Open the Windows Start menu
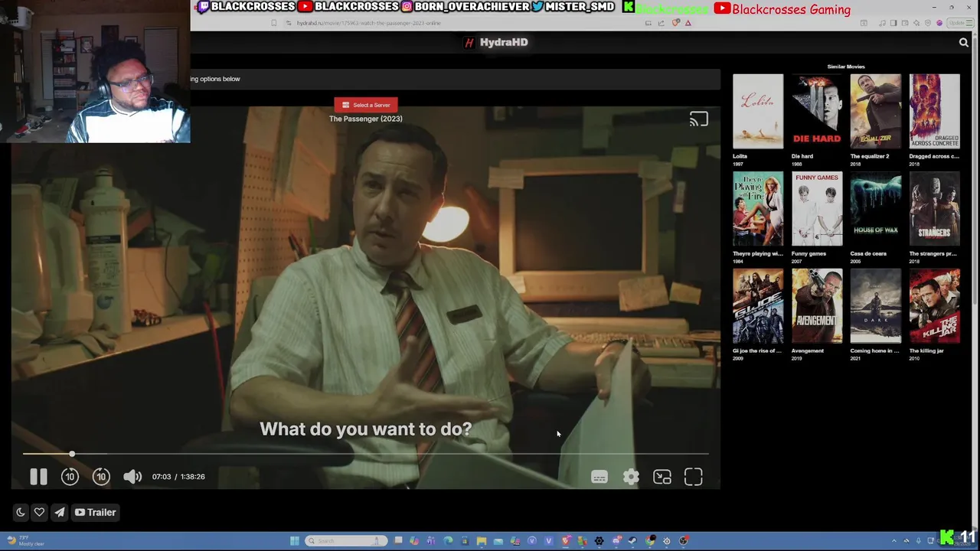 tap(294, 541)
